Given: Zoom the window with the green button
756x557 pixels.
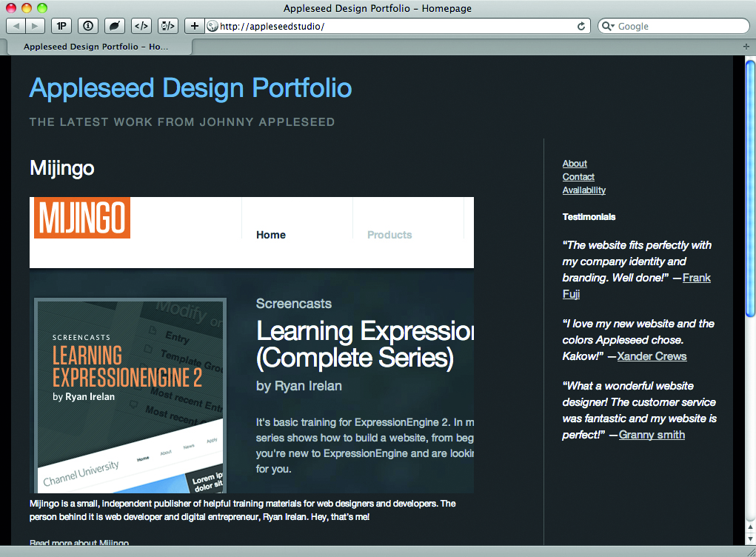Looking at the screenshot, I should tap(42, 7).
